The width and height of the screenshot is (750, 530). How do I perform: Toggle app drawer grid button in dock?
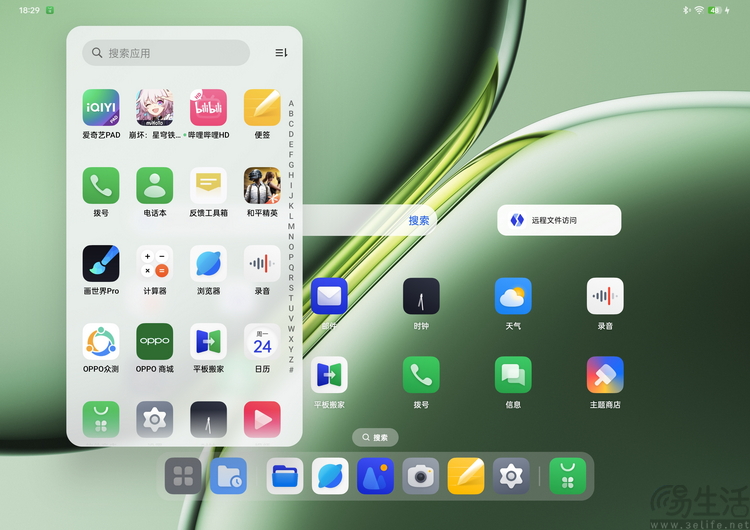click(x=183, y=476)
